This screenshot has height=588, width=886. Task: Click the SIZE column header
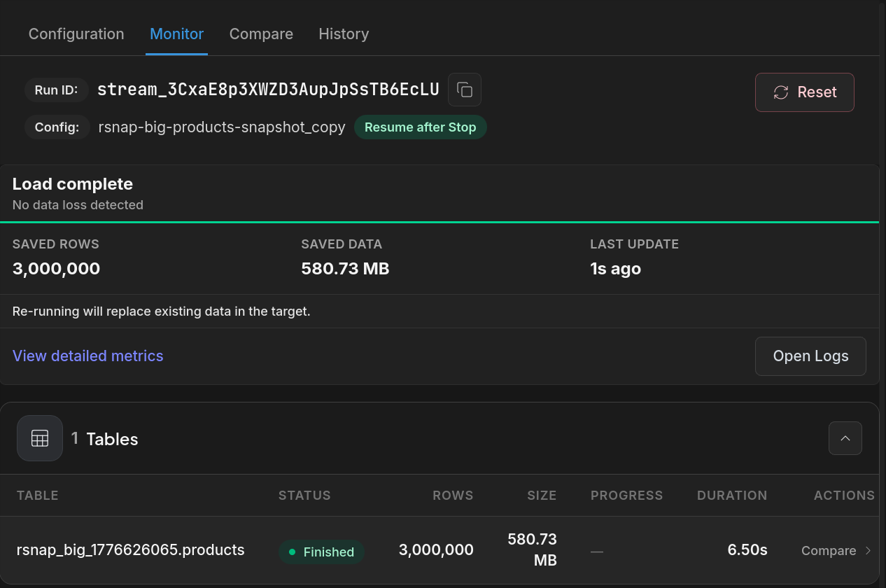pos(542,496)
